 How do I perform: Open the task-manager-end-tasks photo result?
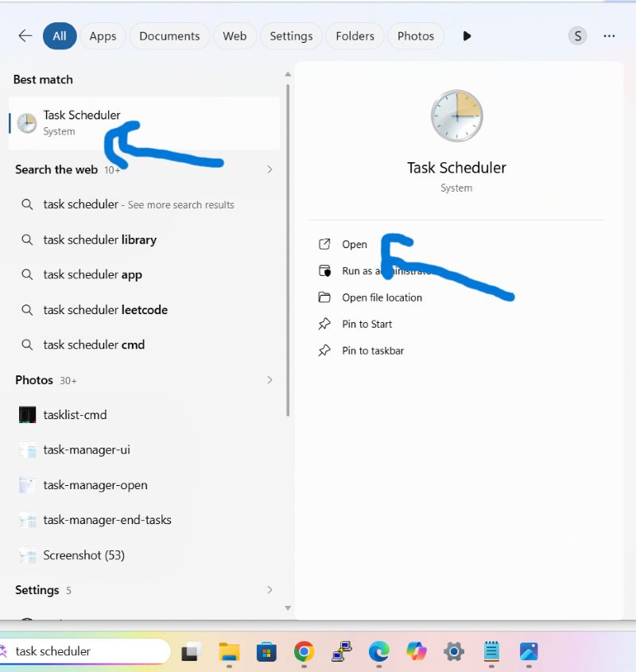[x=144, y=520]
